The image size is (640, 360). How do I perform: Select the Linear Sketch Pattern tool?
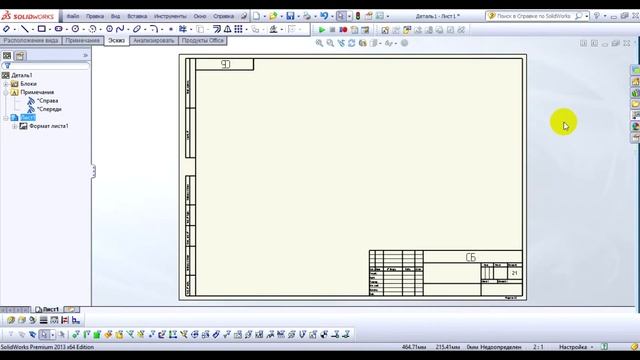click(x=238, y=29)
